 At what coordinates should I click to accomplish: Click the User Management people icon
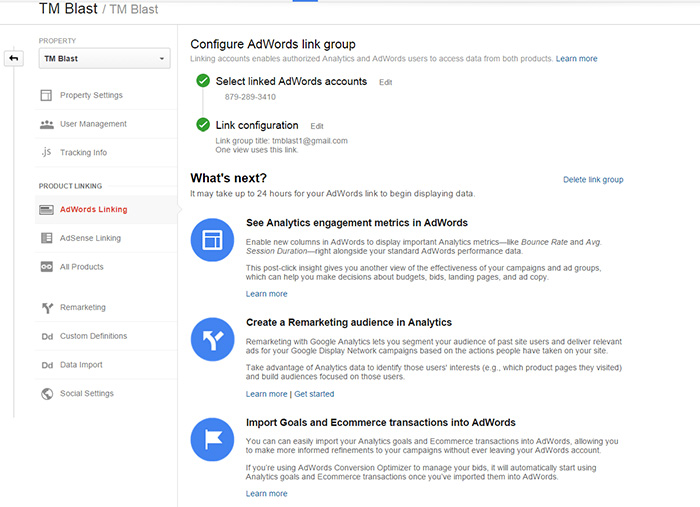pyautogui.click(x=46, y=124)
